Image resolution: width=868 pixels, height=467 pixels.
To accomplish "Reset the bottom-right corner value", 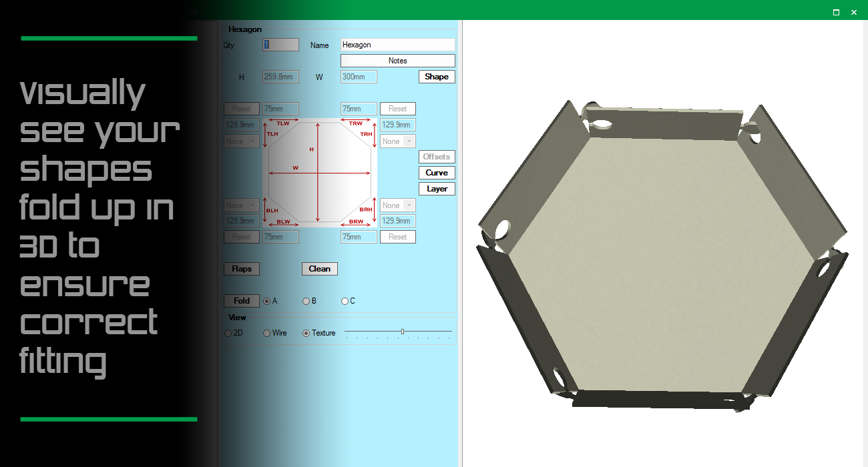I will pos(397,236).
